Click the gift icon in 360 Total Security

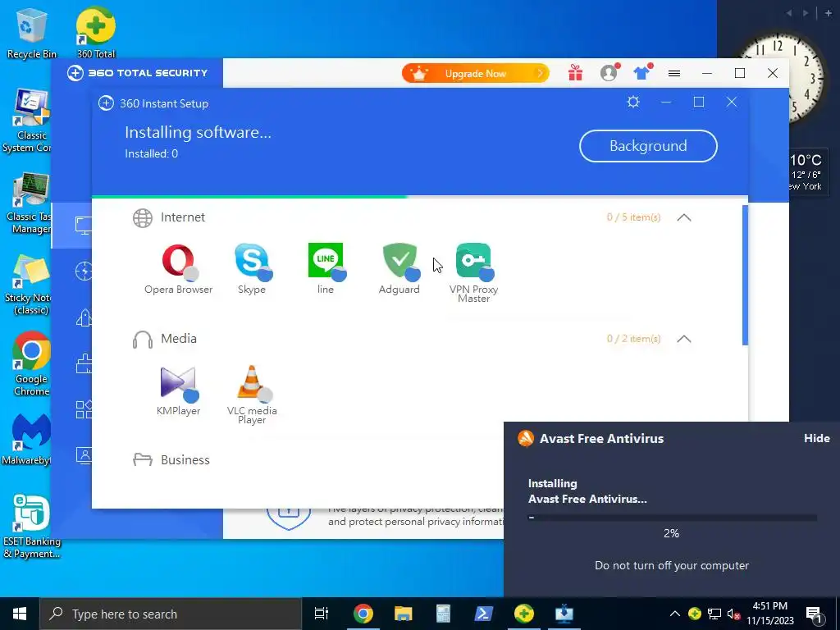(575, 73)
